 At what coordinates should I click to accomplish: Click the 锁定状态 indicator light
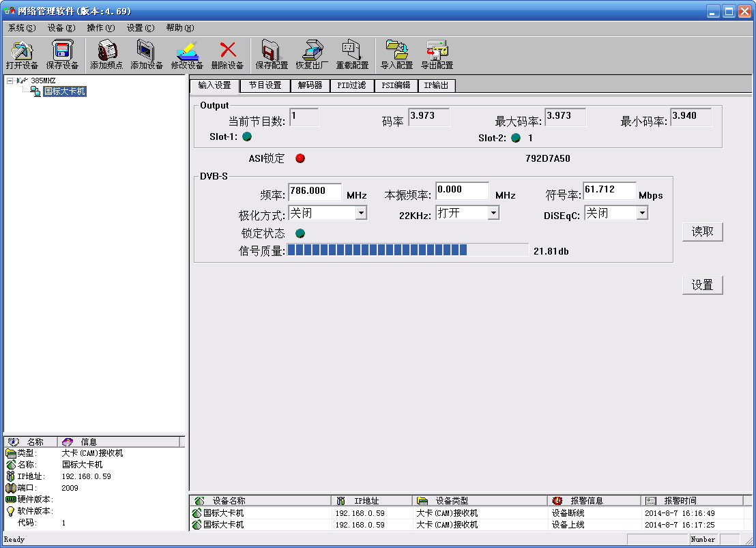300,233
